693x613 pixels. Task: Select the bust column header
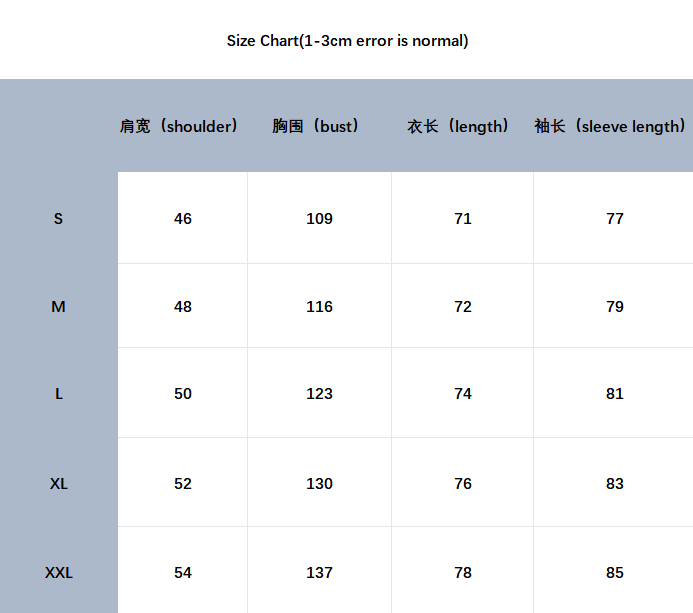[x=316, y=126]
